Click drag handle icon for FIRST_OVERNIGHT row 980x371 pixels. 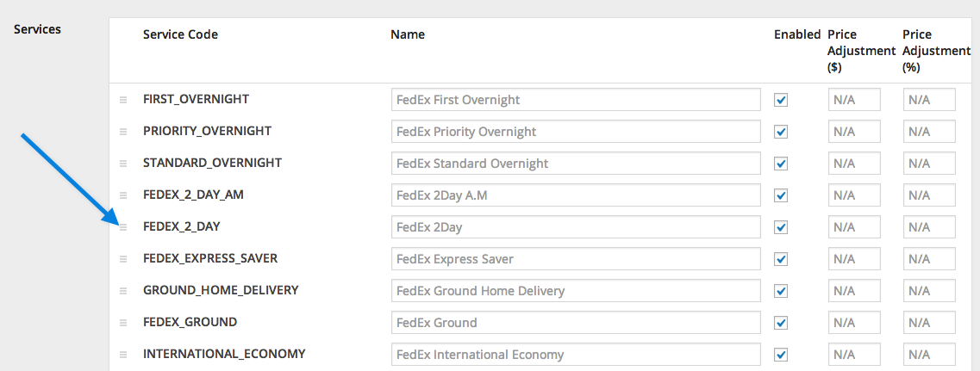pyautogui.click(x=123, y=100)
